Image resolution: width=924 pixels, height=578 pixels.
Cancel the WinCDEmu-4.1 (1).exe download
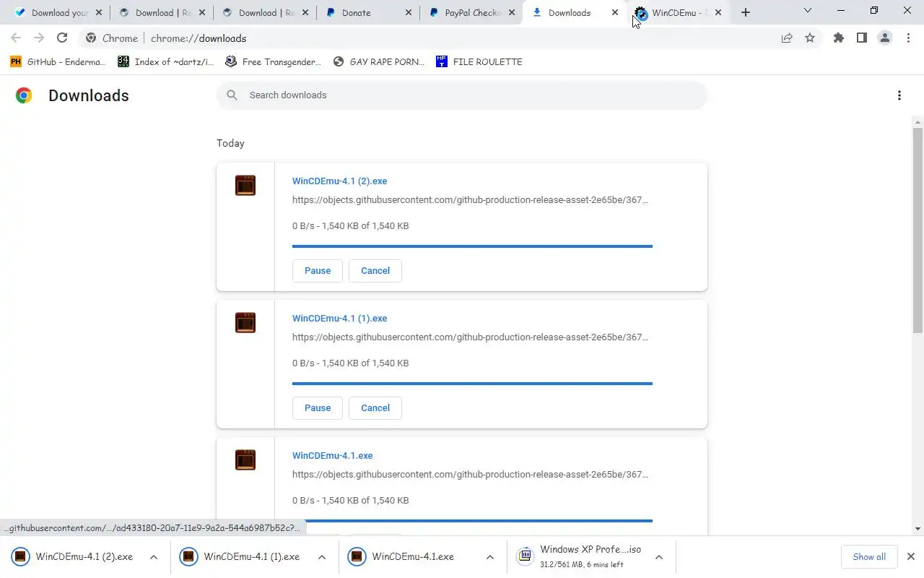(x=375, y=408)
